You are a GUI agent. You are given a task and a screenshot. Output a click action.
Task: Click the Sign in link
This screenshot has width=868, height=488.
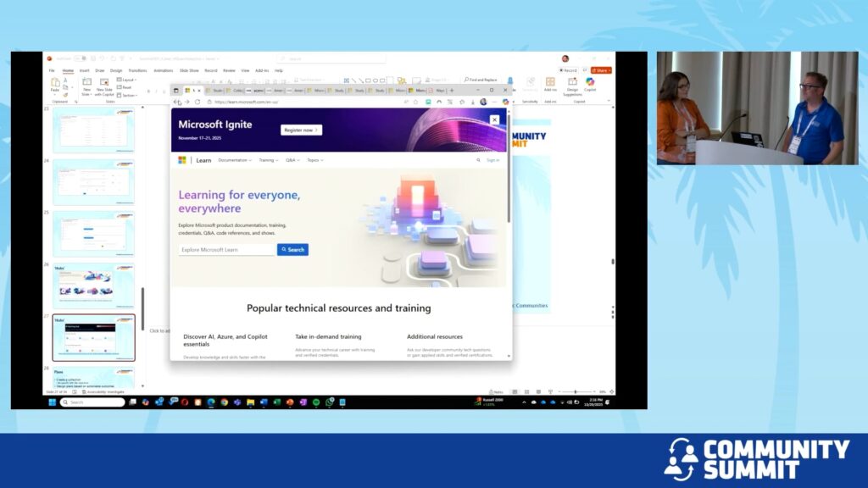[x=492, y=160]
